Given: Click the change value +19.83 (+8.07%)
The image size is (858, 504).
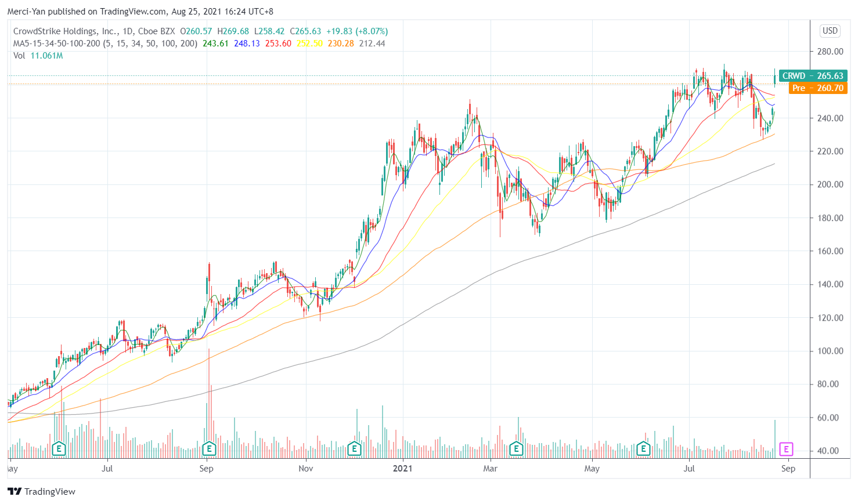Looking at the screenshot, I should [x=357, y=31].
